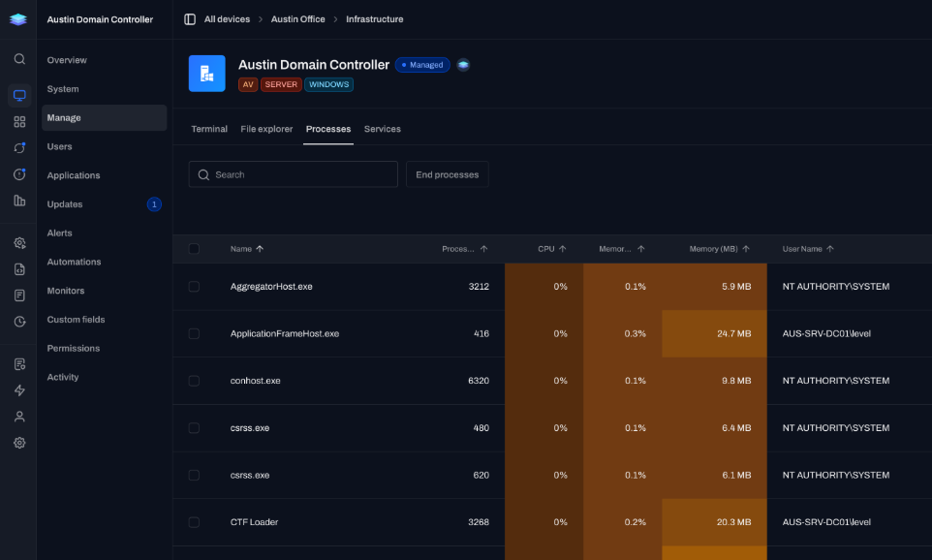Image resolution: width=932 pixels, height=560 pixels.
Task: Open Users in the device menu
Action: pos(104,147)
